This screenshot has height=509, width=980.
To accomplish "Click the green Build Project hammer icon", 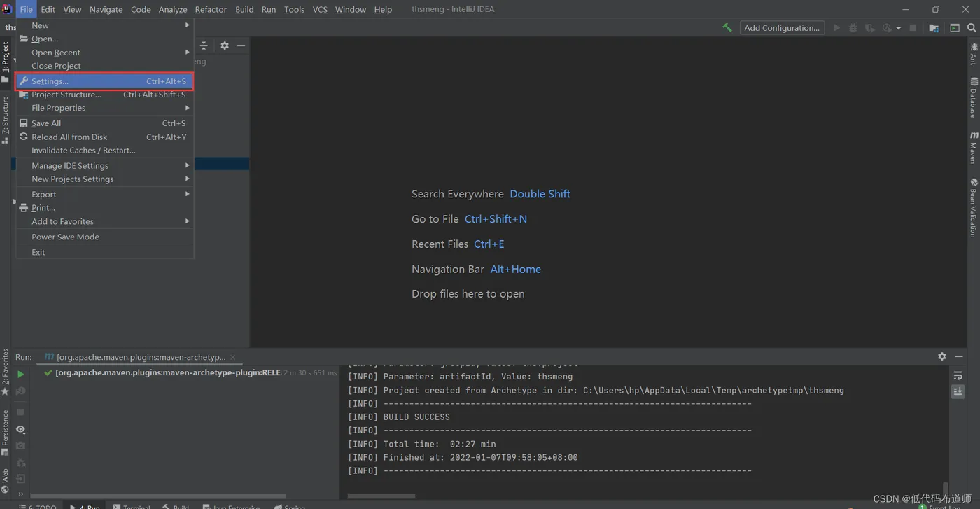I will click(727, 27).
